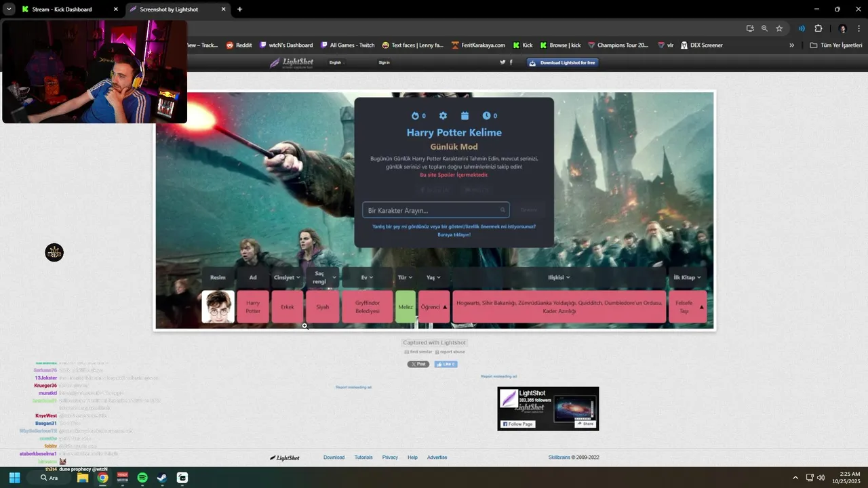The image size is (868, 488).
Task: Open the Voicemeeter app in taskbar
Action: tap(123, 478)
